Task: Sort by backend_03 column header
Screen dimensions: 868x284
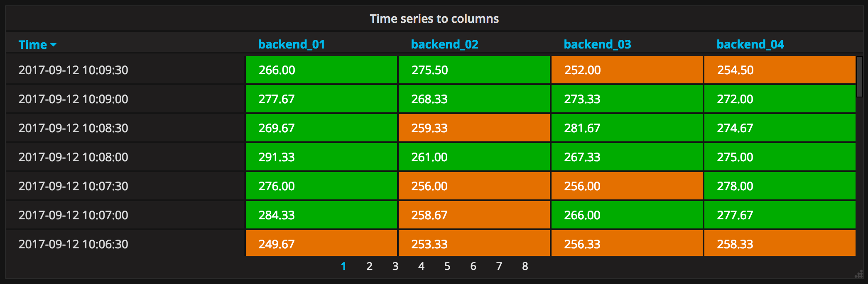Action: [x=597, y=44]
